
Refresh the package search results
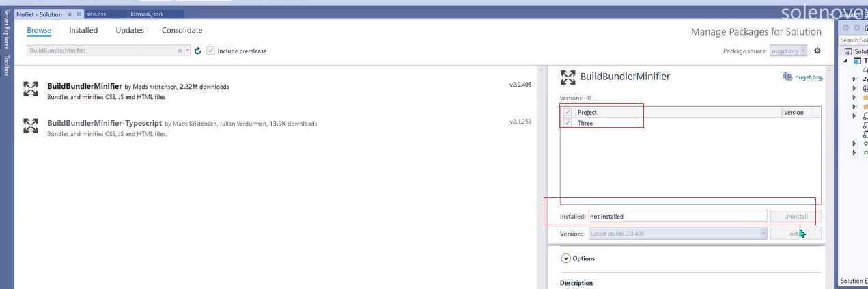pyautogui.click(x=198, y=51)
